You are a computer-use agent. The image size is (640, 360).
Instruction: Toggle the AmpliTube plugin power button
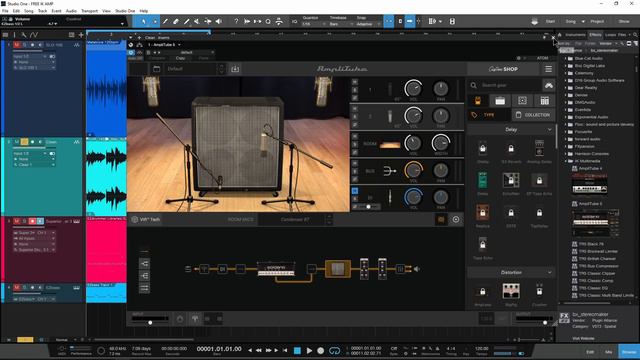tap(131, 53)
